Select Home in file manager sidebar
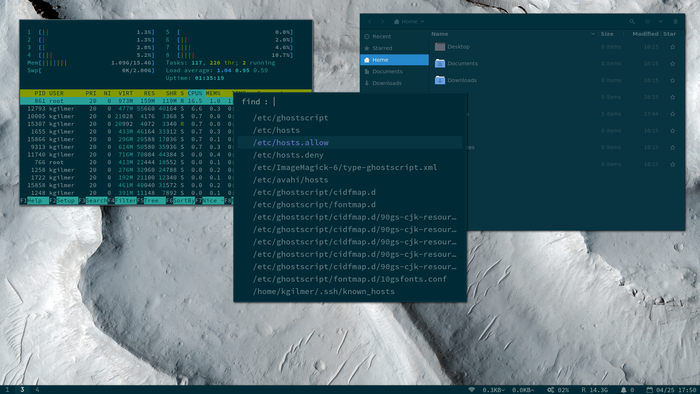The height and width of the screenshot is (394, 700). click(x=395, y=60)
